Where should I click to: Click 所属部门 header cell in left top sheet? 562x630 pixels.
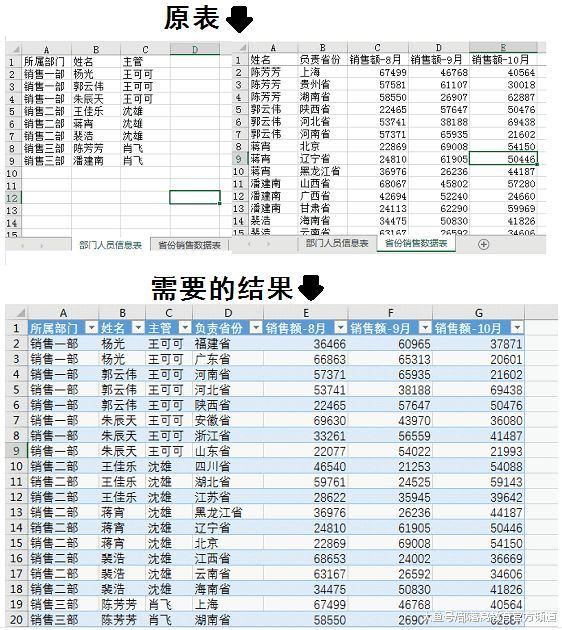click(x=47, y=62)
